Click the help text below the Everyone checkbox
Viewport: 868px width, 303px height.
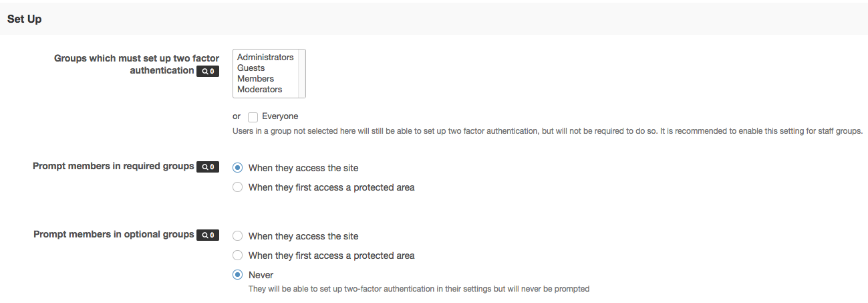click(x=547, y=131)
